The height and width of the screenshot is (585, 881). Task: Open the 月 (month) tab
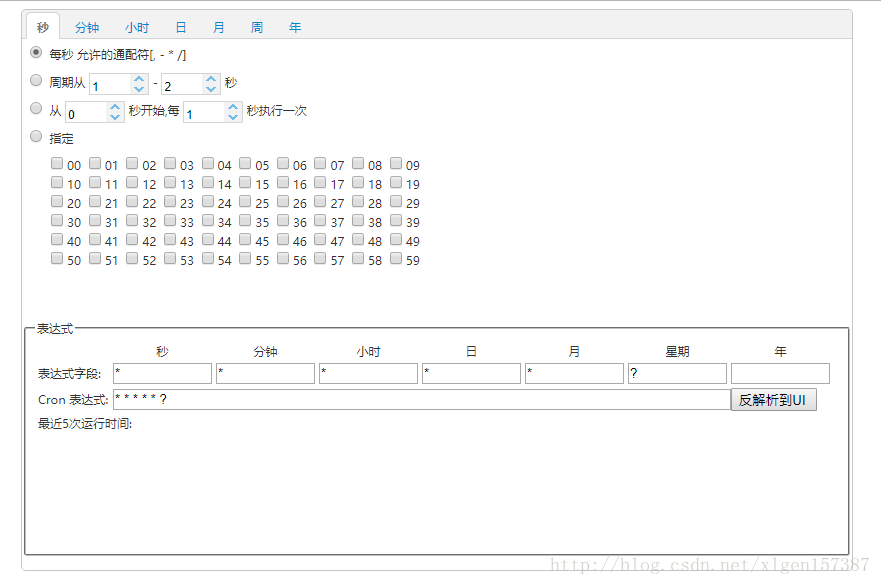[x=218, y=27]
